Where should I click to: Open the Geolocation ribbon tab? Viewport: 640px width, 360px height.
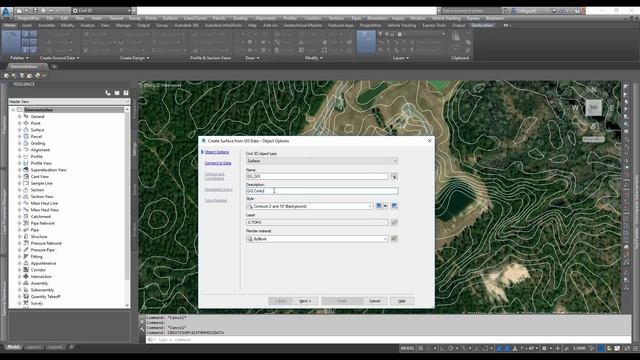pyautogui.click(x=482, y=25)
